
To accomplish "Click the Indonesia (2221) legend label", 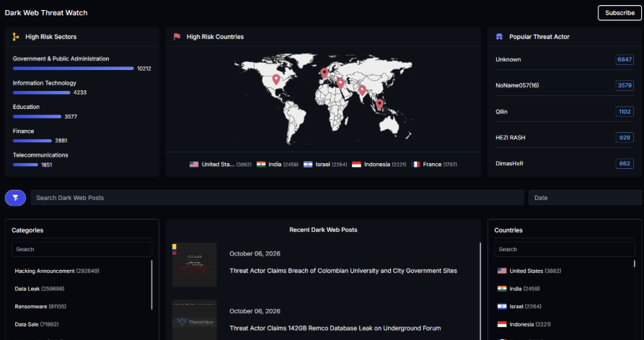I will point(385,165).
